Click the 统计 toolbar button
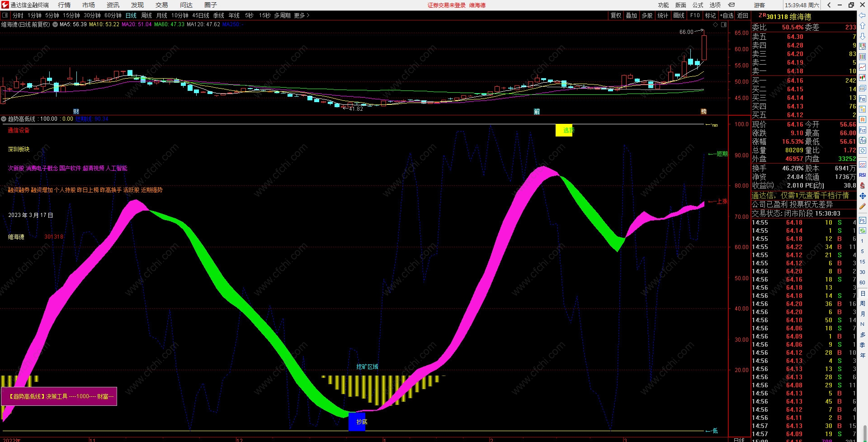This screenshot has height=442, width=868. 663,15
